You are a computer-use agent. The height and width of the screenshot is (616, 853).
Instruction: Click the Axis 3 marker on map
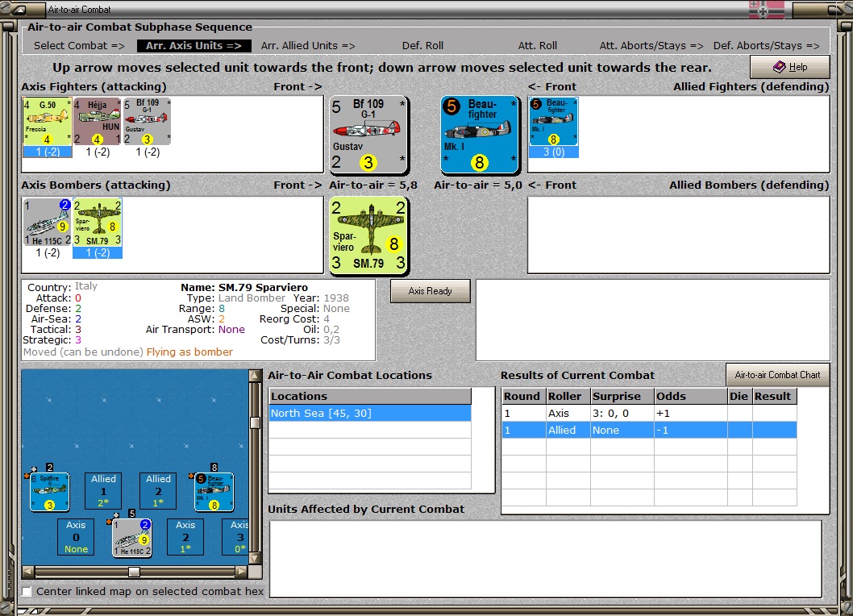236,537
